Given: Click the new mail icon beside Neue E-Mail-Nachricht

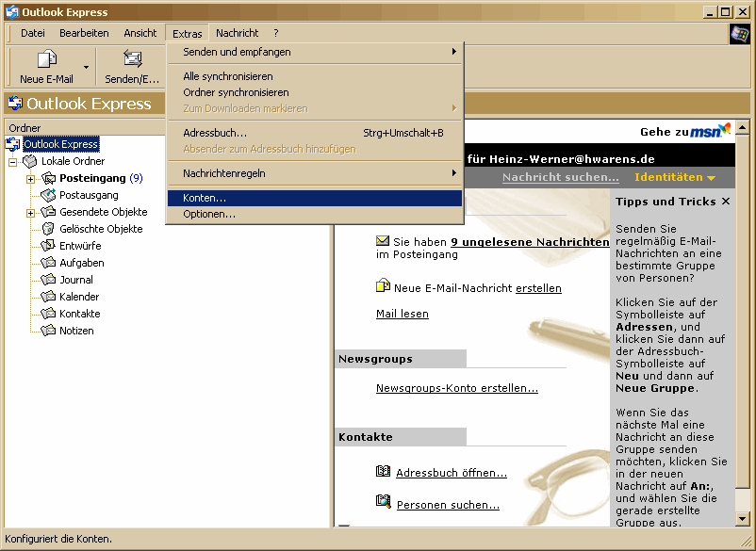Looking at the screenshot, I should click(x=383, y=285).
